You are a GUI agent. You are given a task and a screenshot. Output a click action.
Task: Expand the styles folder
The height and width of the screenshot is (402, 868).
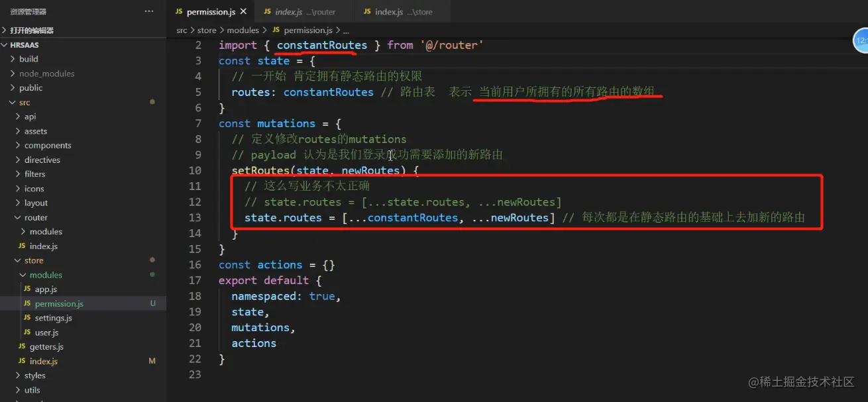[83, 376]
